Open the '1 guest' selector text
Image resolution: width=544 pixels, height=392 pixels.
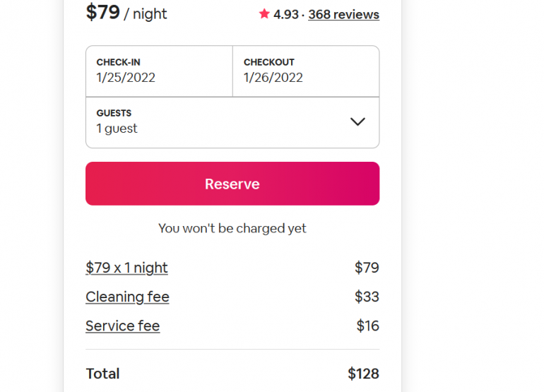[x=117, y=129]
